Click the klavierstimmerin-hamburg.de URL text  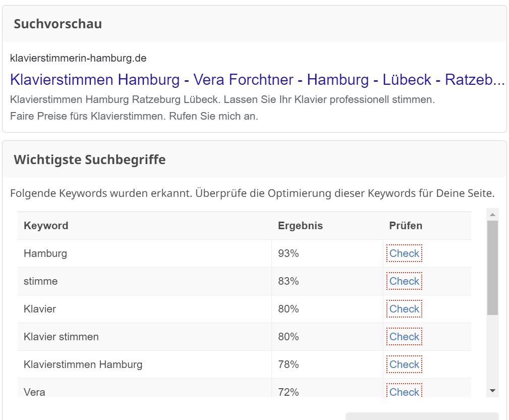78,58
